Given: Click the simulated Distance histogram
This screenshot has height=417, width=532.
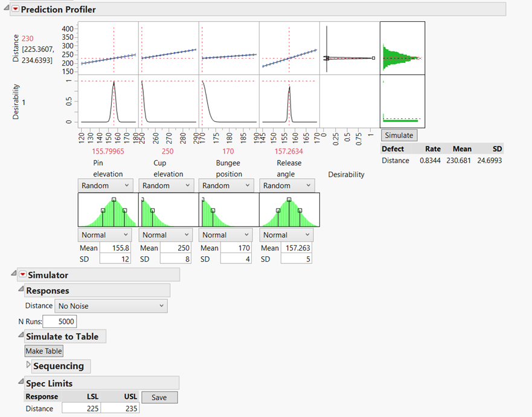Looking at the screenshot, I should [402, 48].
